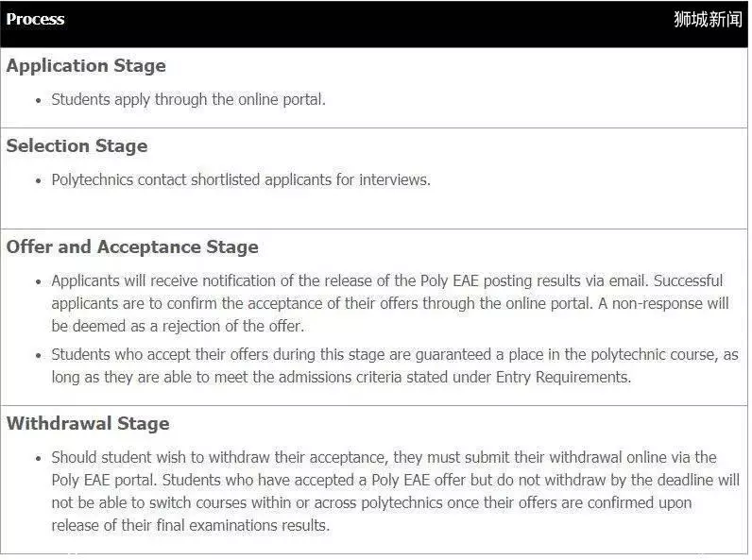Image resolution: width=752 pixels, height=560 pixels.
Task: Click 'not be able to switch courses' line
Action: click(x=371, y=502)
